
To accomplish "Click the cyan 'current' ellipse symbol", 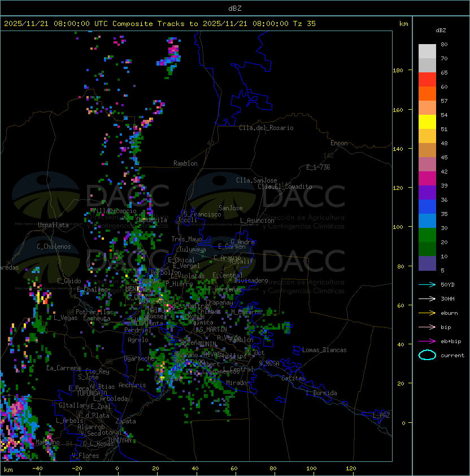I will (427, 355).
